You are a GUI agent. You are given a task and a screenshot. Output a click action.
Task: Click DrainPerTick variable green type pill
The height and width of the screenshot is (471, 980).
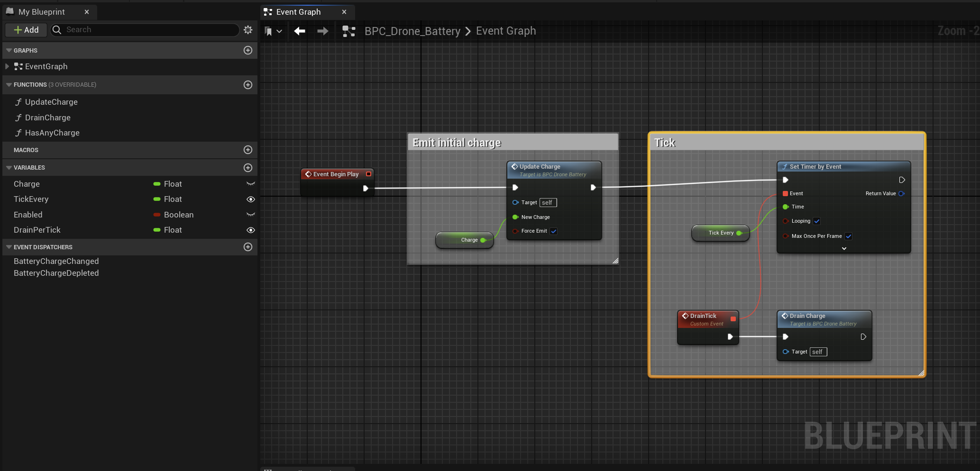point(157,230)
